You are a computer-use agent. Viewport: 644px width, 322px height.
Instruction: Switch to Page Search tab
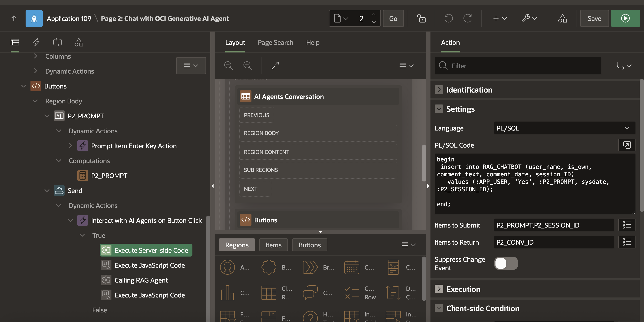pyautogui.click(x=275, y=42)
